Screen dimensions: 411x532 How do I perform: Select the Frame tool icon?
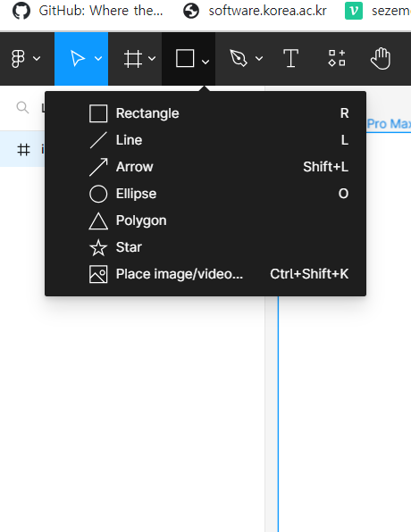click(x=132, y=59)
